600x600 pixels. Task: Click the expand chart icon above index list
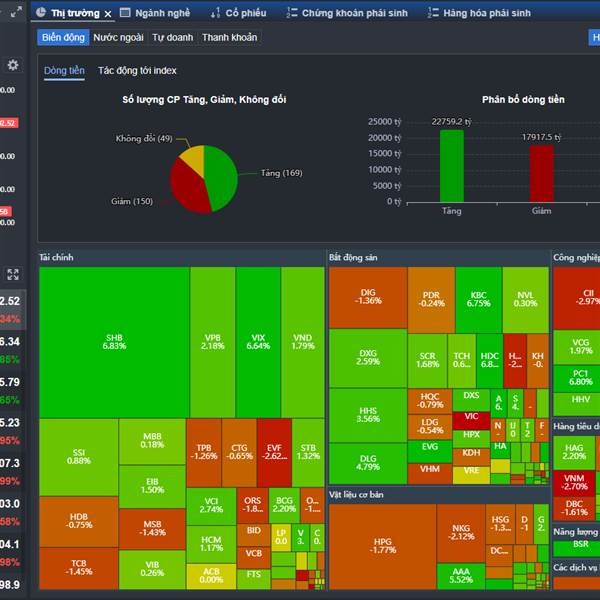(13, 274)
